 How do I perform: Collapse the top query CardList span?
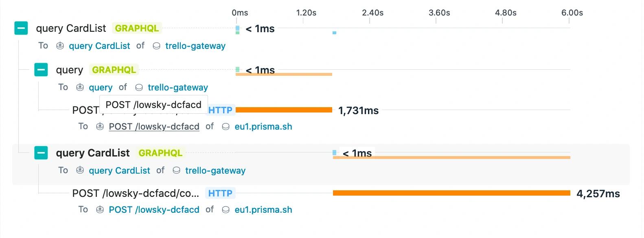click(x=21, y=29)
